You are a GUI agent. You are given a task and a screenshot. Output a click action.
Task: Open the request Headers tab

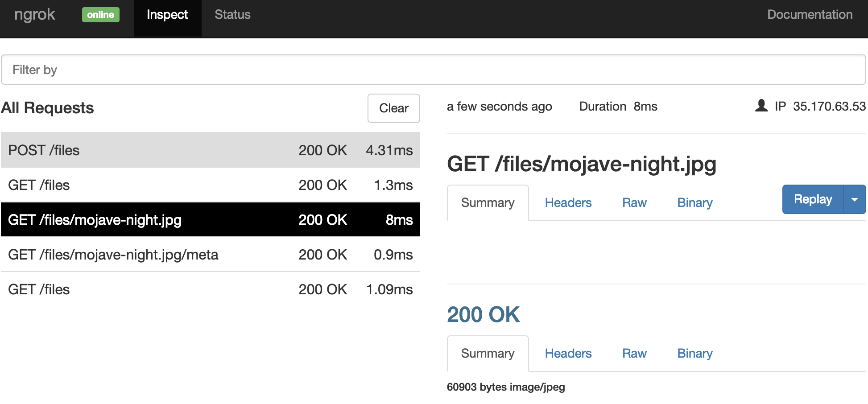(x=568, y=203)
